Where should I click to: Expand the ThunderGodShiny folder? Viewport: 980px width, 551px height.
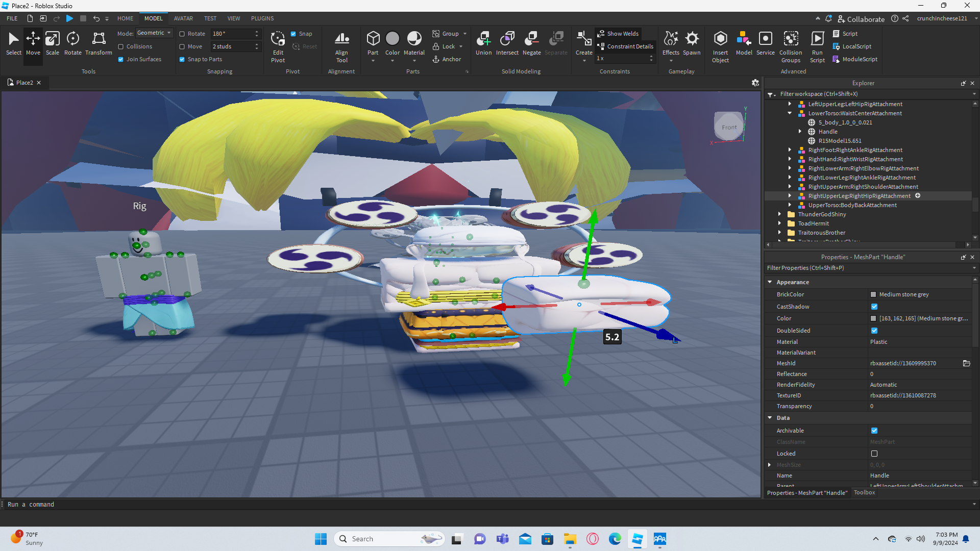tap(779, 214)
